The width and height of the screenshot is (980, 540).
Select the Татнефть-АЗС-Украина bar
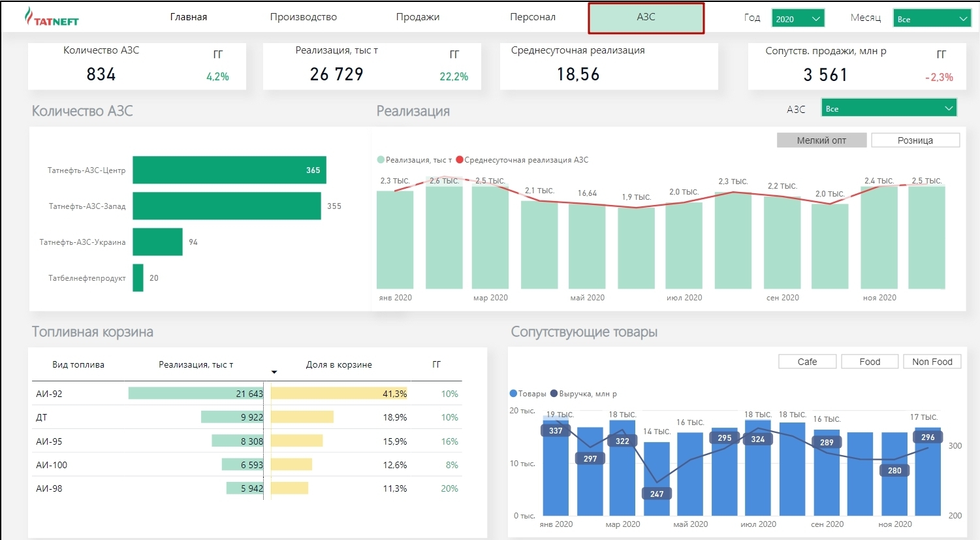tap(157, 242)
